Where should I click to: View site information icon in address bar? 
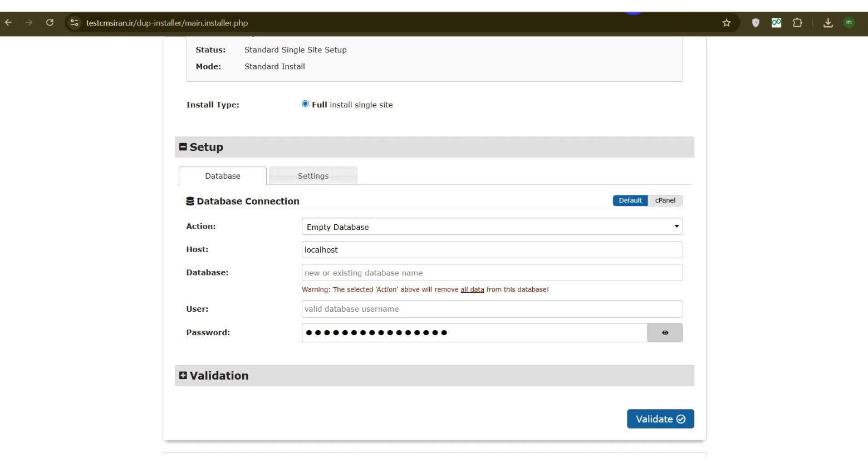click(x=75, y=23)
